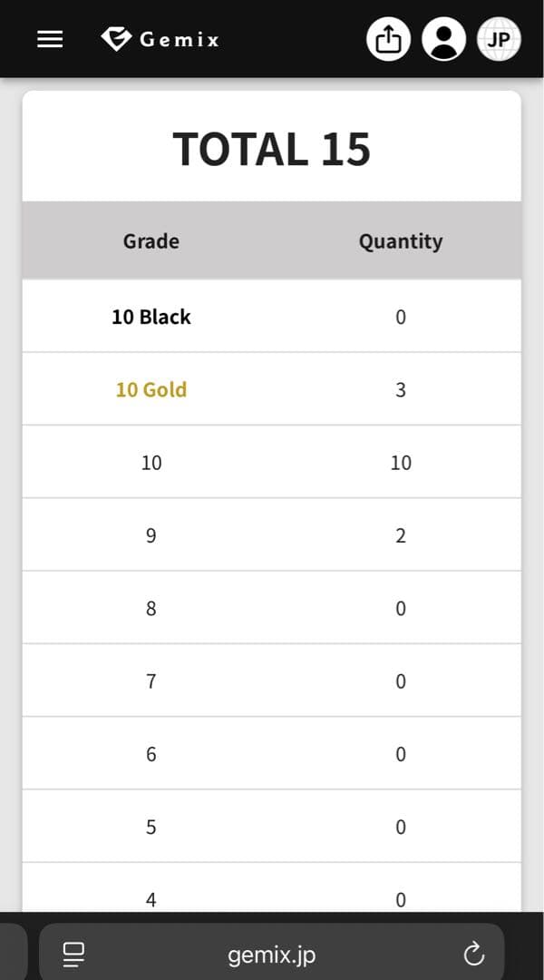Switch language with JP globe button
Image resolution: width=544 pixels, height=980 pixels.
pos(499,39)
